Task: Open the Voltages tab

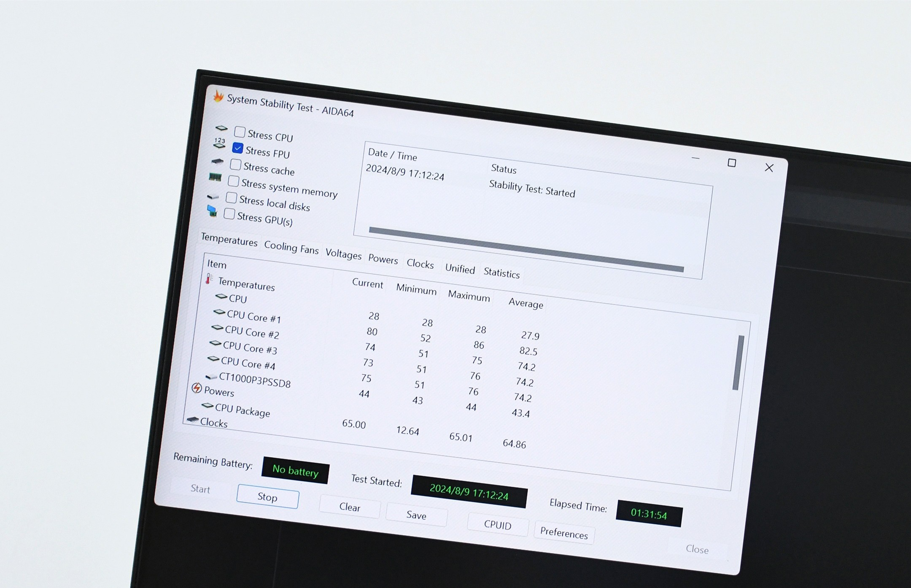Action: (343, 254)
